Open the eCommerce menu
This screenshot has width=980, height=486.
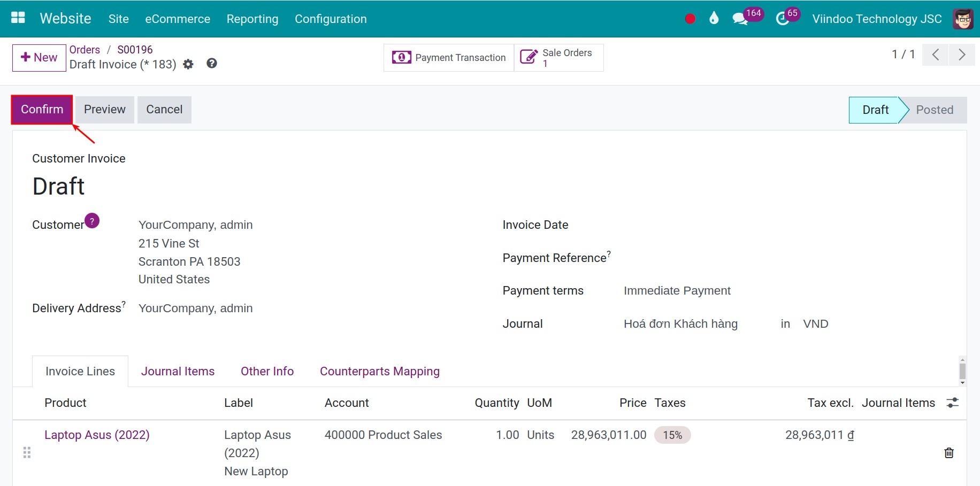[178, 19]
